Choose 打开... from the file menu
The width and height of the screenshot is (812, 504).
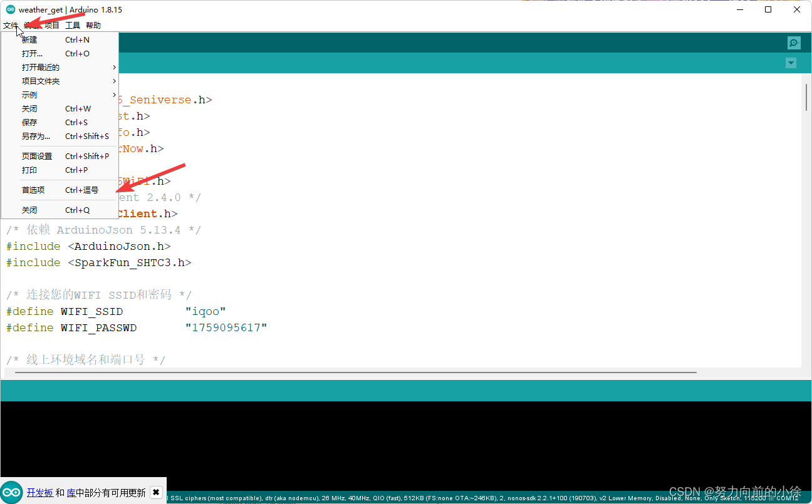tap(60, 53)
